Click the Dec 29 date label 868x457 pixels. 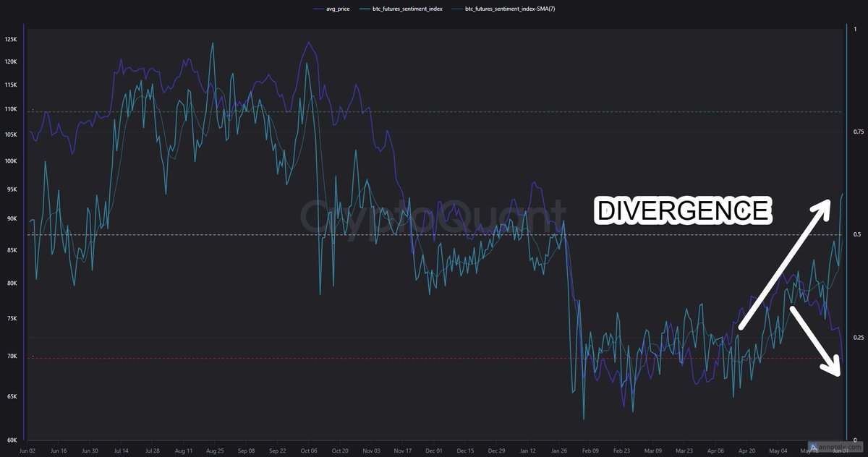tap(495, 450)
